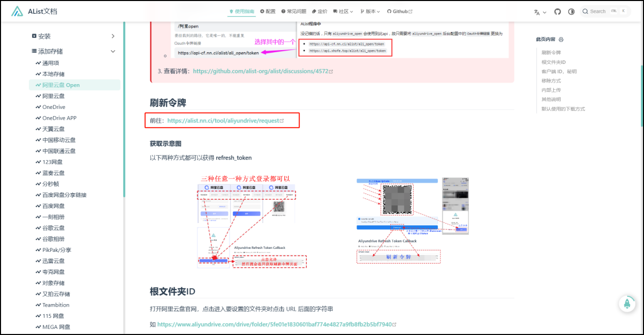Image resolution: width=644 pixels, height=335 pixels.
Task: Jump to 根文件夹ID in page contents
Action: tap(553, 62)
